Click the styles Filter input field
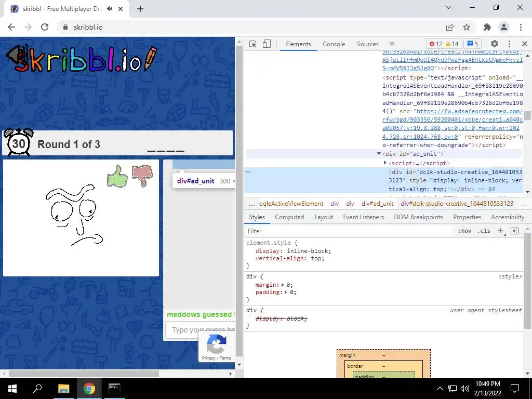Viewport: 532px width, 399px height. 350,231
